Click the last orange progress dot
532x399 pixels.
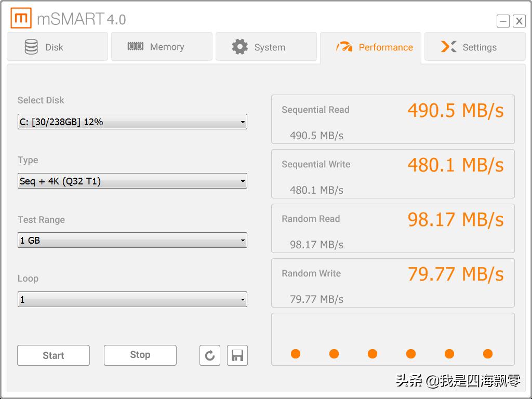(x=487, y=354)
